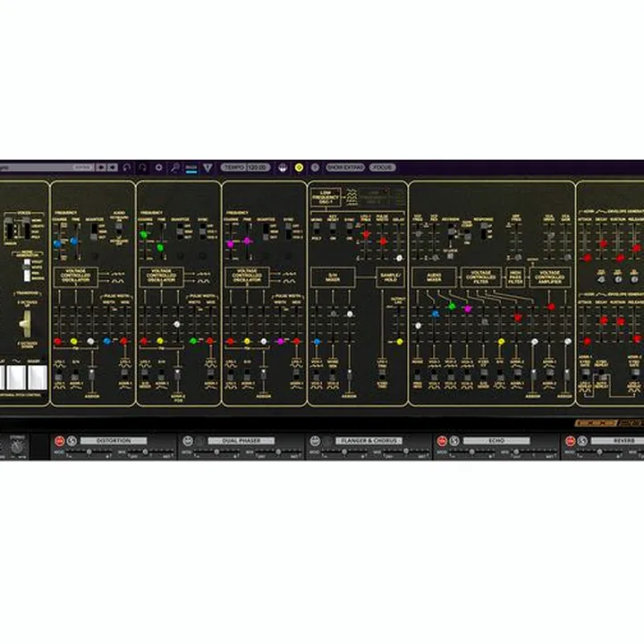Undo the last change in the toolbar
Viewport: 644px width, 644px height.
coord(127,167)
